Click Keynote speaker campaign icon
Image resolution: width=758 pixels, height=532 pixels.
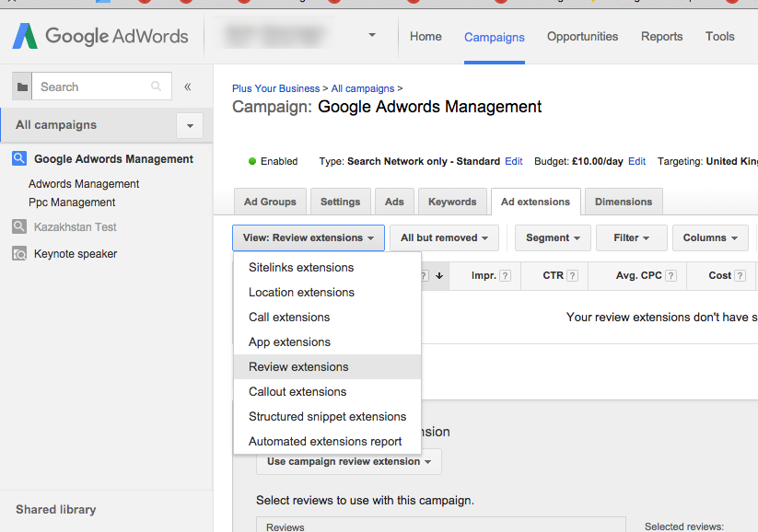(x=19, y=253)
